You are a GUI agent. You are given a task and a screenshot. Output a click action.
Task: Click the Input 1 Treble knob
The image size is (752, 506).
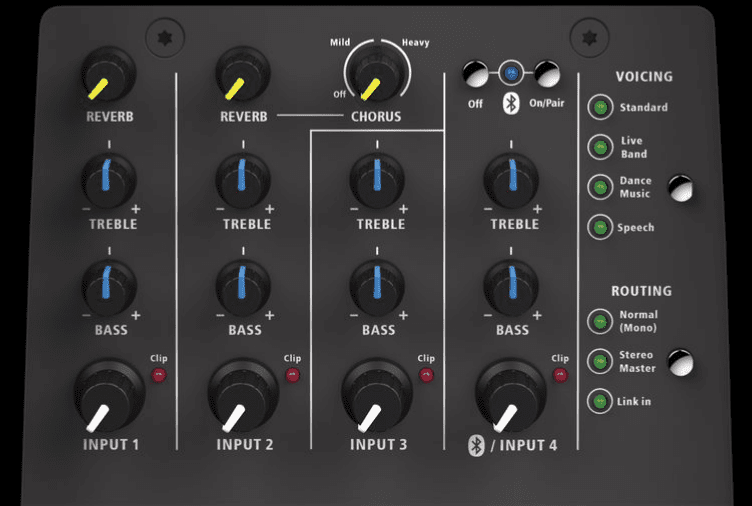tap(109, 181)
